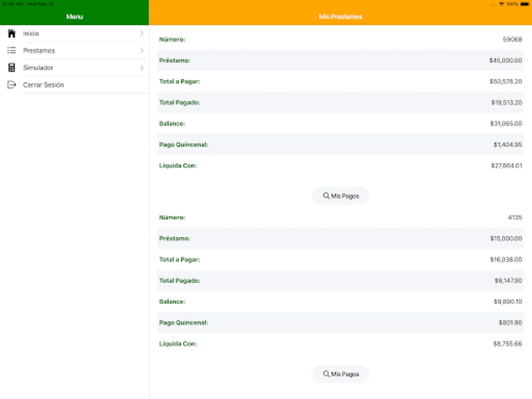Viewport: 532px width, 399px height.
Task: Click the time display in status bar
Action: pos(12,4)
